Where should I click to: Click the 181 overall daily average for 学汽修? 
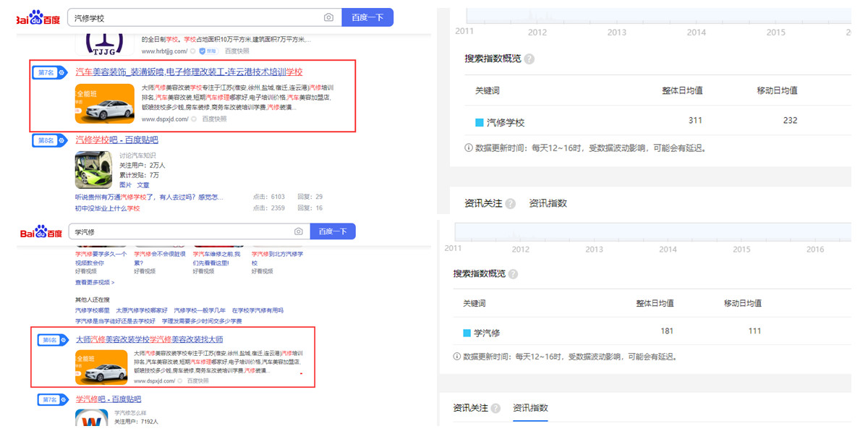click(667, 331)
